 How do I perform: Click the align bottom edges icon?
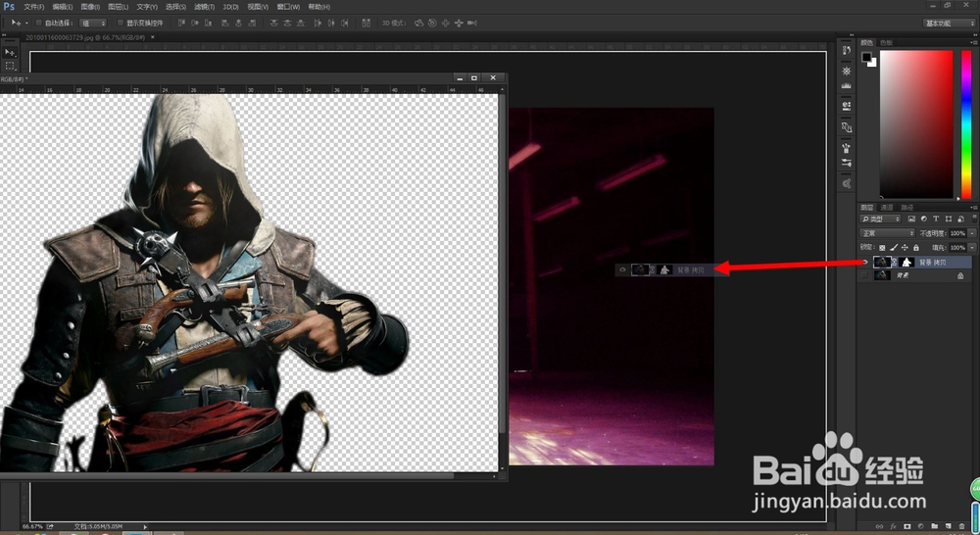208,23
